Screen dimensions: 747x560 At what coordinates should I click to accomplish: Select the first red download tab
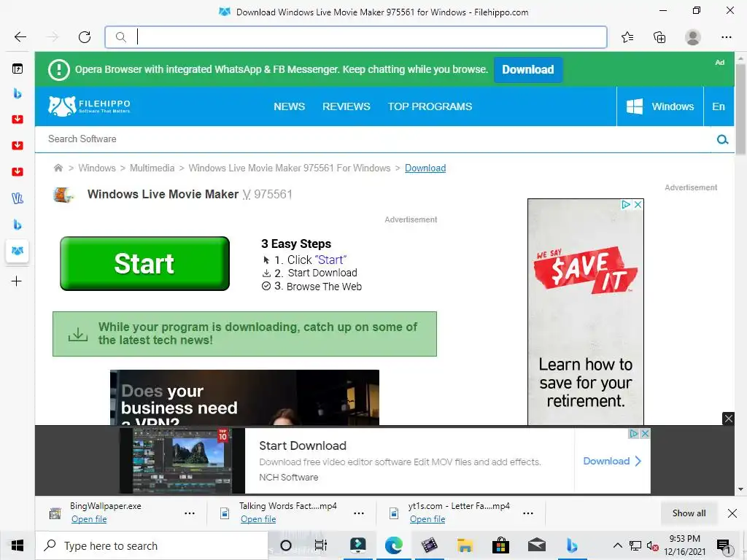coord(18,119)
